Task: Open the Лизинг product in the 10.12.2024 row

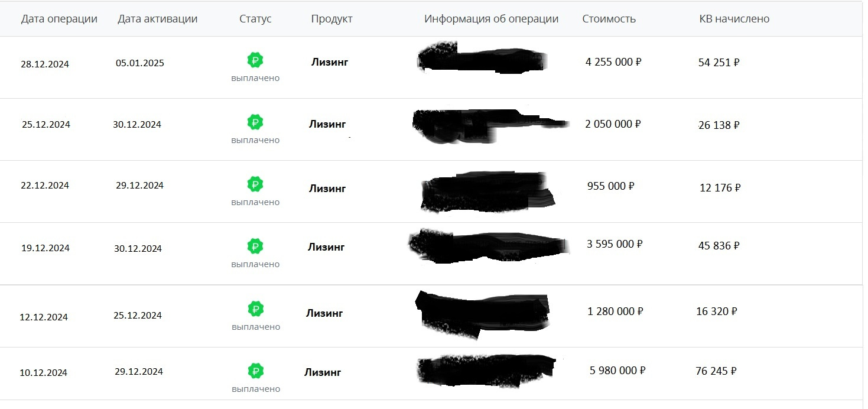Action: pyautogui.click(x=323, y=372)
